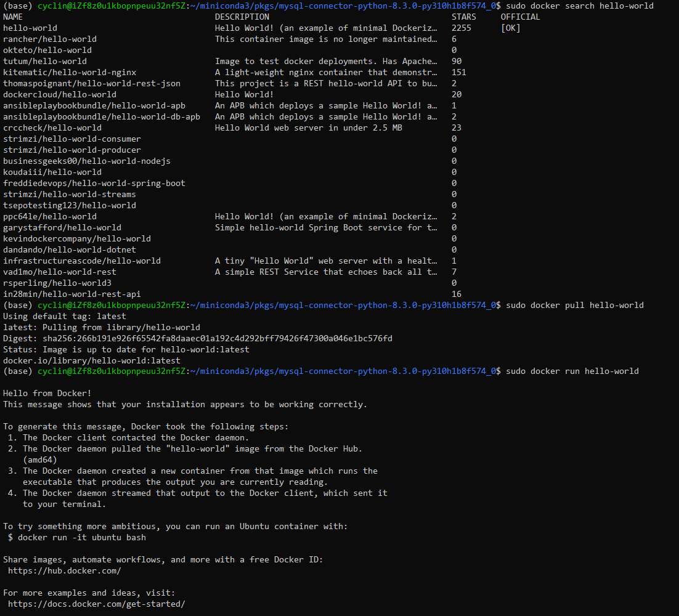Image resolution: width=679 pixels, height=616 pixels.
Task: Click the 23 stars value for crccheck
Action: [x=457, y=128]
